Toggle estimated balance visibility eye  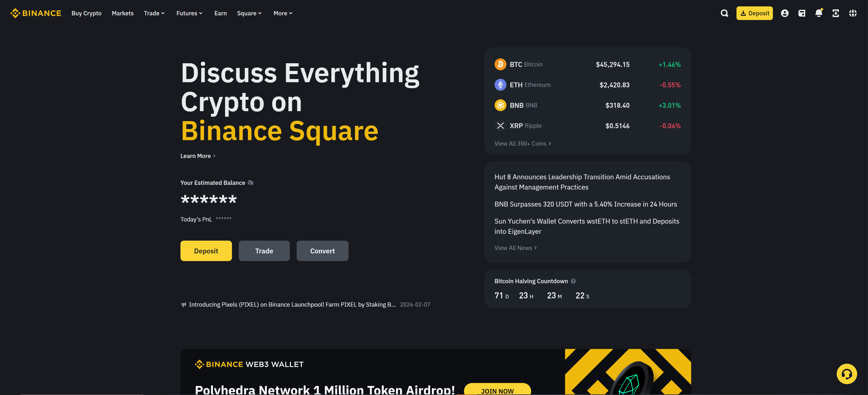[250, 182]
